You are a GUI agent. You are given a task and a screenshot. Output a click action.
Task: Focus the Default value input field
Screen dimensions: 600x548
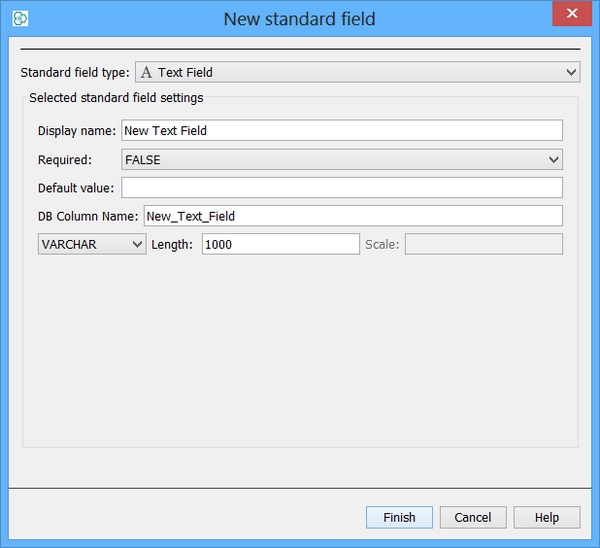click(x=341, y=188)
